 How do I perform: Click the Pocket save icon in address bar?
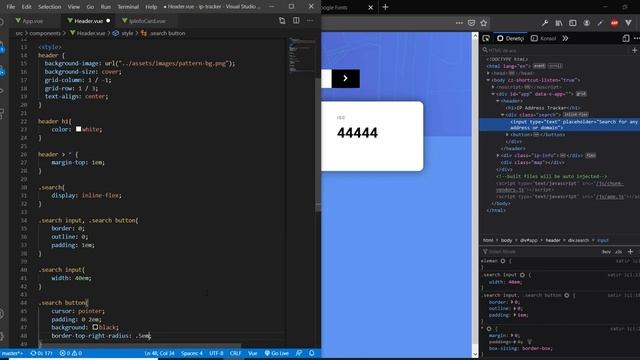(471, 23)
